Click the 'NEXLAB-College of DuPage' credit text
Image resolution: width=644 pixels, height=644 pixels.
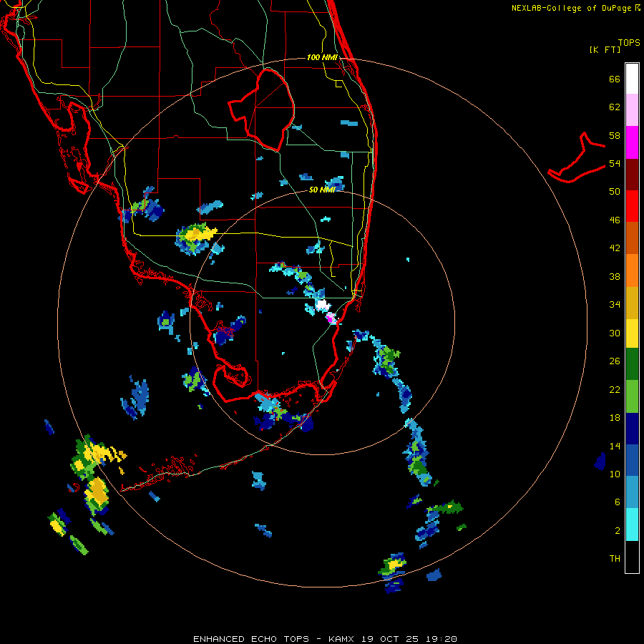(x=571, y=8)
